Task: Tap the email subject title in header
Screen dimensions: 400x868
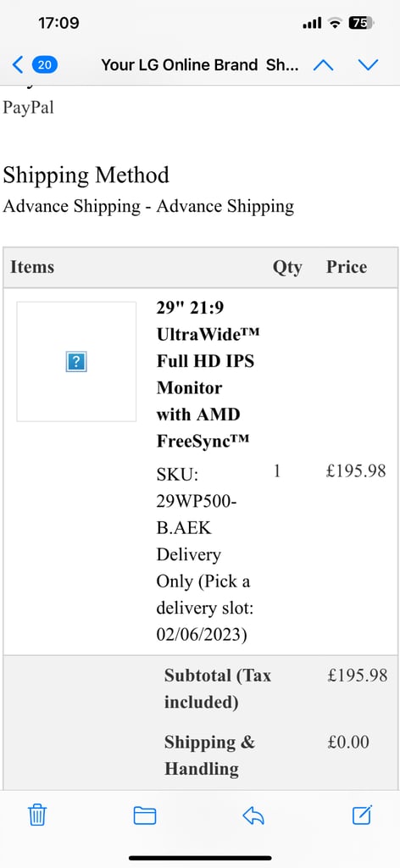Action: [x=200, y=65]
